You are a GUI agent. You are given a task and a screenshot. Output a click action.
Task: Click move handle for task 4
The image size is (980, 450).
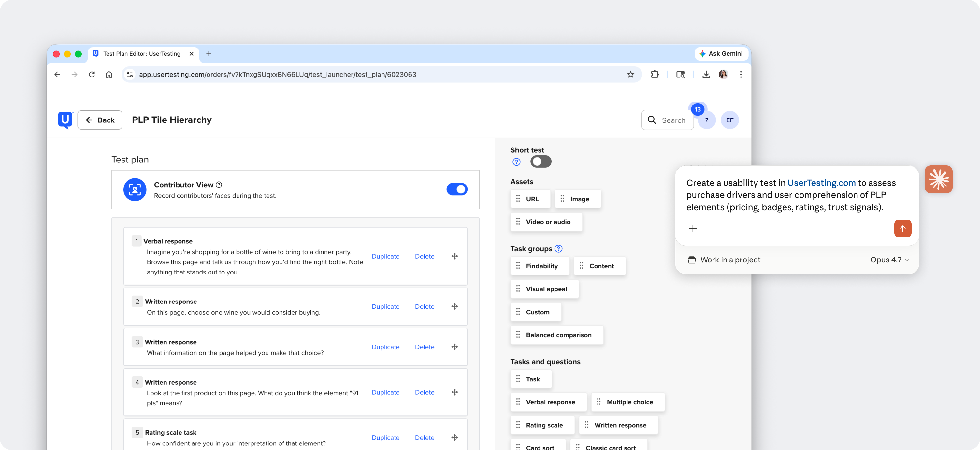(454, 392)
